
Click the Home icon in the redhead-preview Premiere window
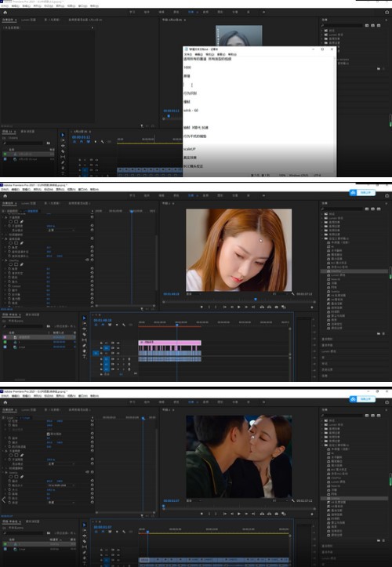pyautogui.click(x=5, y=195)
